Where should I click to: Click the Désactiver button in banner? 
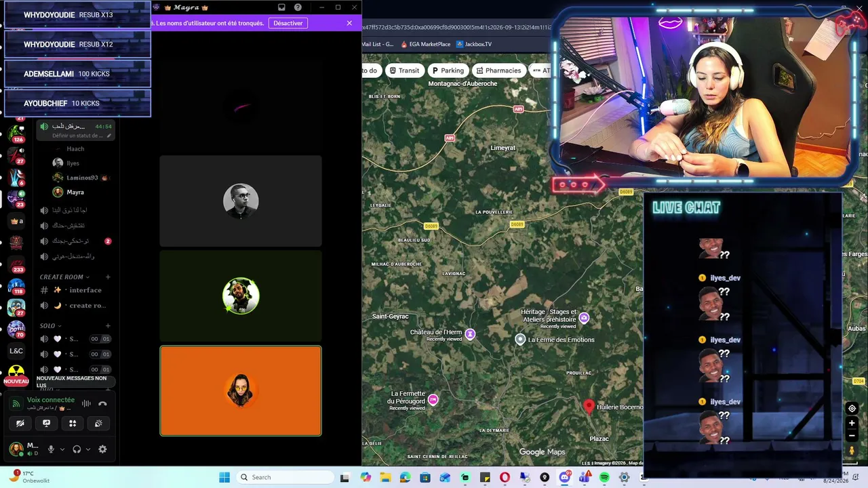(288, 23)
